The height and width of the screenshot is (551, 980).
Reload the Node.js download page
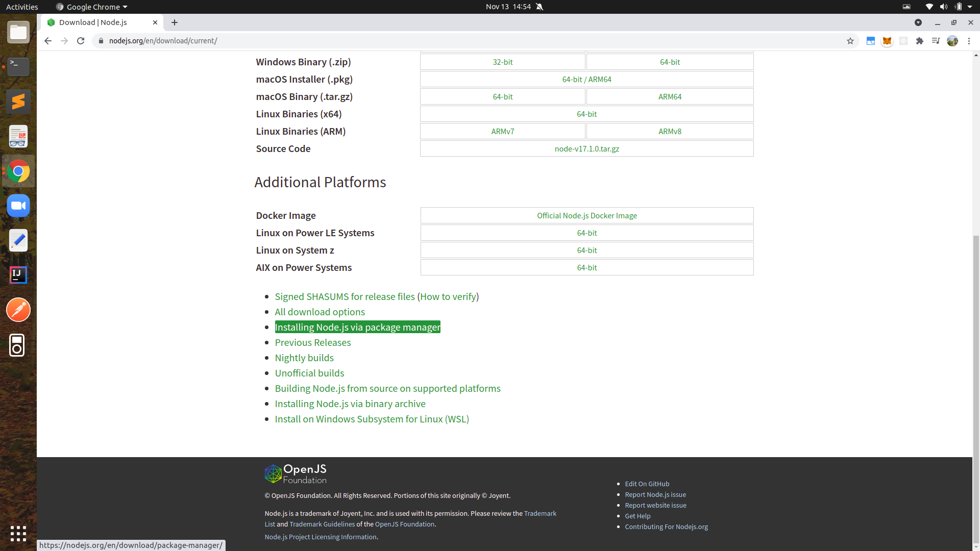tap(81, 41)
